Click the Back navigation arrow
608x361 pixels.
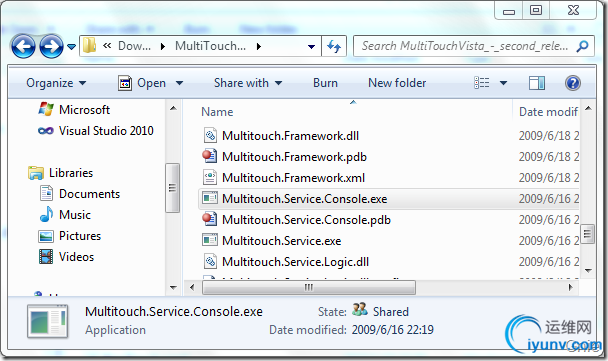click(23, 47)
